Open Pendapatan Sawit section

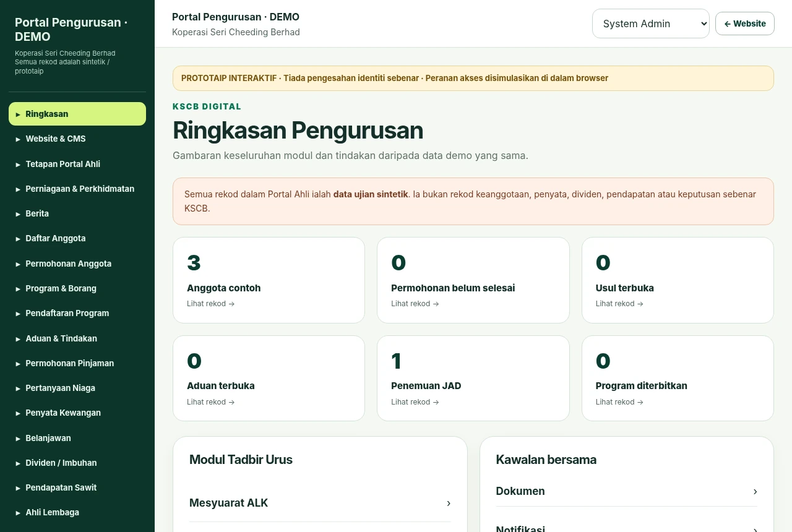(77, 487)
